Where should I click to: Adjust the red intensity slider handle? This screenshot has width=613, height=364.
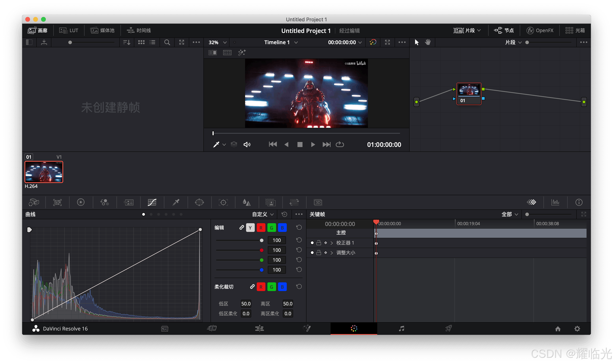tap(261, 250)
